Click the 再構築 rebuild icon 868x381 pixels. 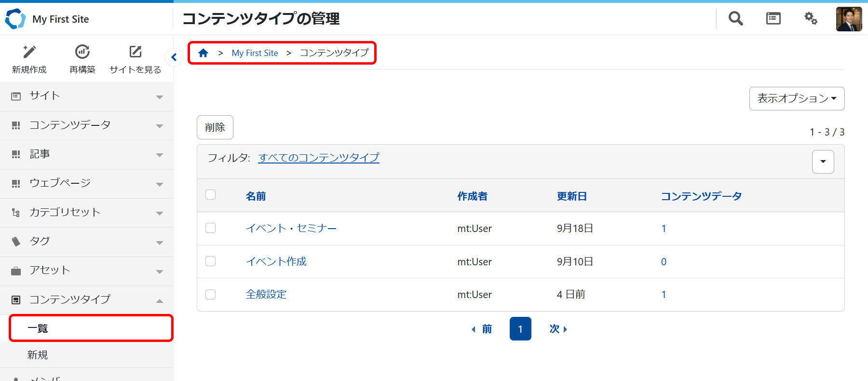(82, 52)
